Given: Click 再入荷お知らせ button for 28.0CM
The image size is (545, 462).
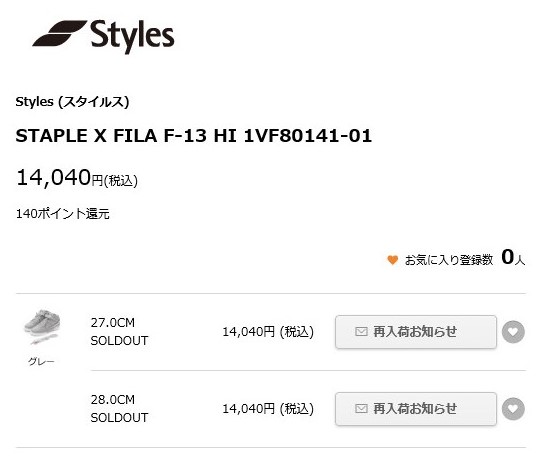Looking at the screenshot, I should pyautogui.click(x=416, y=408).
